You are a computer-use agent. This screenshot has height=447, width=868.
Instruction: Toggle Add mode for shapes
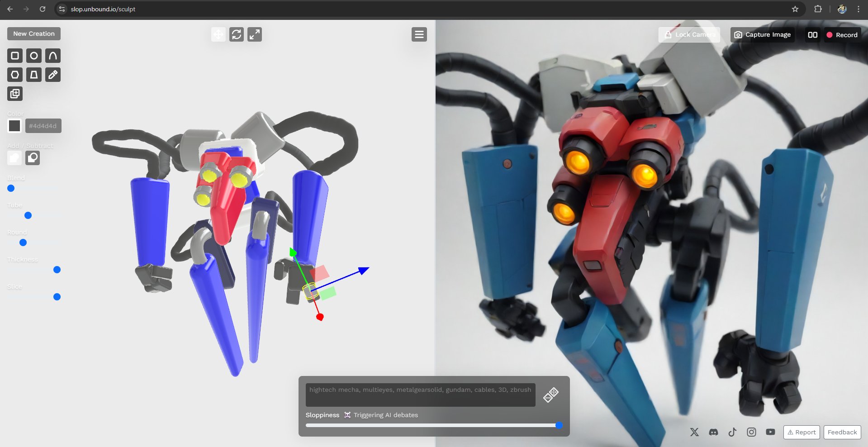pos(14,158)
